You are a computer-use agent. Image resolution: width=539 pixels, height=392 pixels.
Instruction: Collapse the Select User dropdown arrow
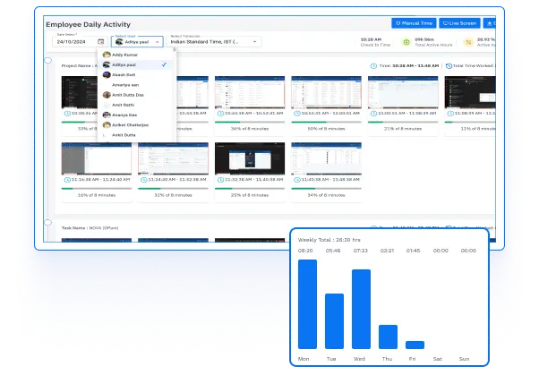pos(157,42)
